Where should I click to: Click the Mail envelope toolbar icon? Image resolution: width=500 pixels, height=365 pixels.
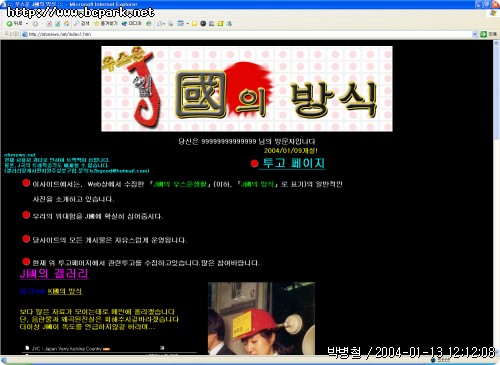pyautogui.click(x=160, y=24)
